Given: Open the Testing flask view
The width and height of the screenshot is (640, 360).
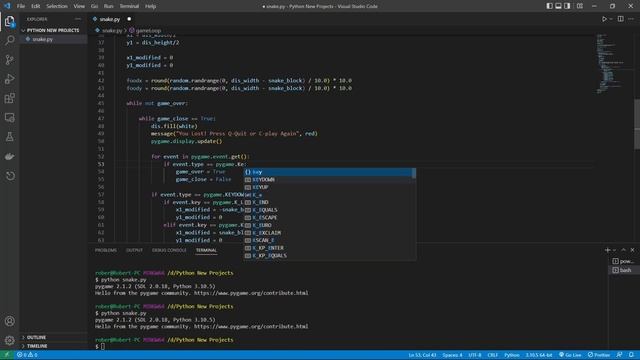Looking at the screenshot, I should [x=10, y=137].
